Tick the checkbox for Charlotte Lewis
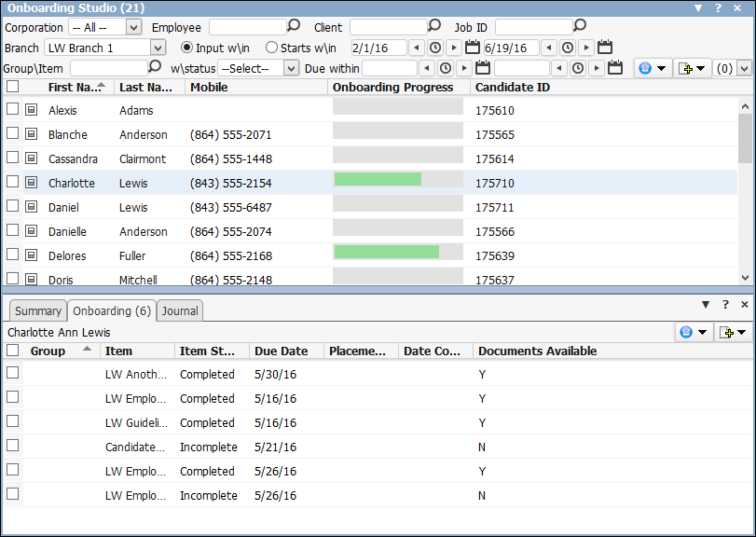 (x=13, y=182)
